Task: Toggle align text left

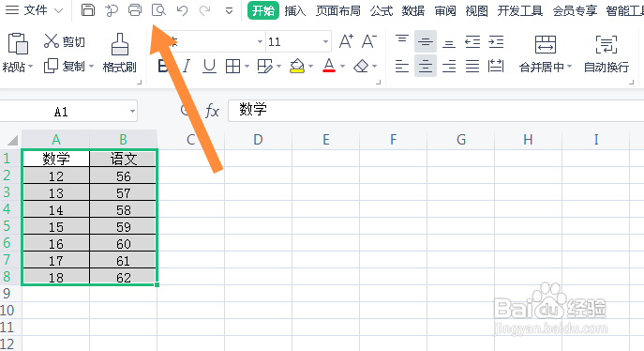Action: [x=402, y=66]
